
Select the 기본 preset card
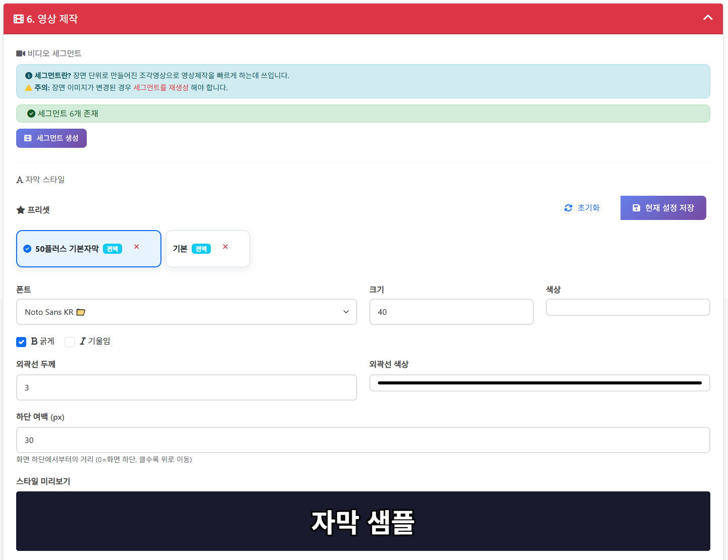point(208,249)
